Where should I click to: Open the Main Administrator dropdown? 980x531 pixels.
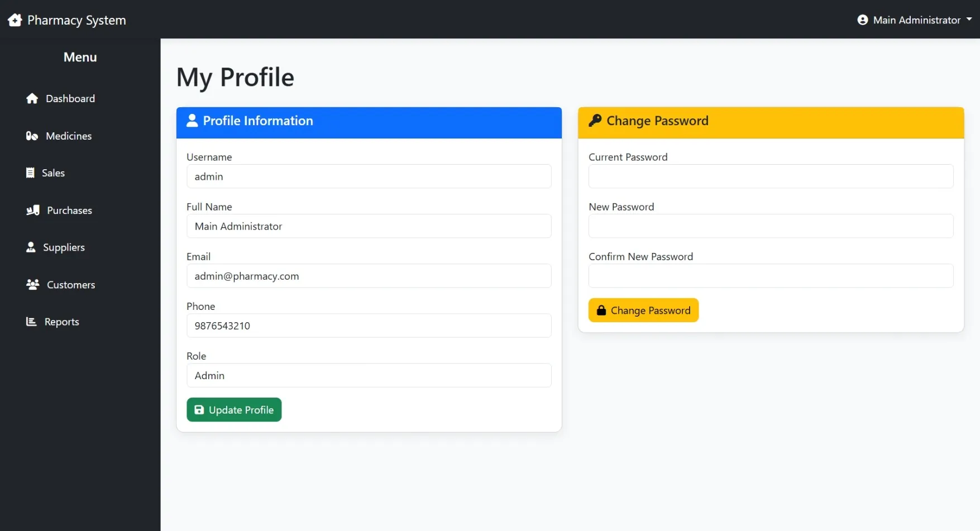coord(914,20)
